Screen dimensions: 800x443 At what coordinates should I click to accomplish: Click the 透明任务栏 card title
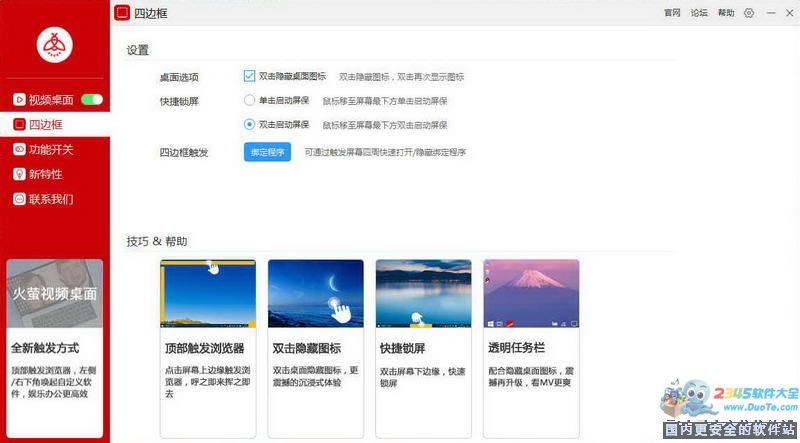coord(516,348)
